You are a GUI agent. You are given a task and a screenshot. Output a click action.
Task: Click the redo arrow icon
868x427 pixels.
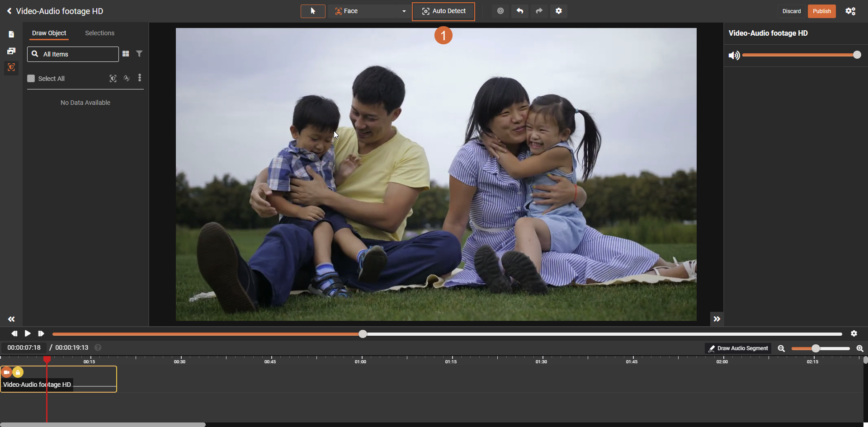pyautogui.click(x=539, y=11)
